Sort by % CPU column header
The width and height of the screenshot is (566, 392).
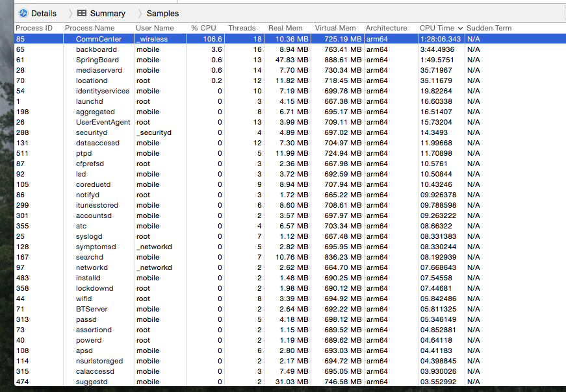(x=203, y=28)
